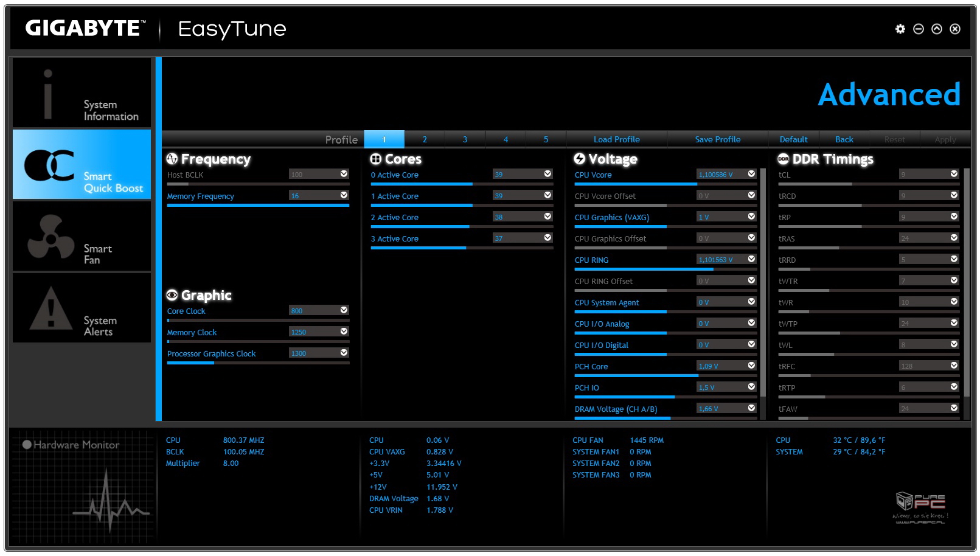
Task: Click the CPU I/O Digital label
Action: 601,345
